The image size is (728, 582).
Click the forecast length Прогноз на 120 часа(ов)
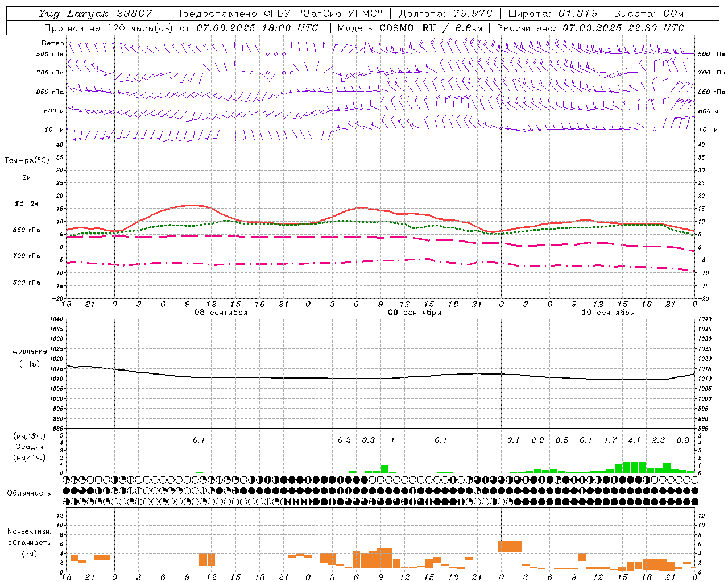[109, 28]
